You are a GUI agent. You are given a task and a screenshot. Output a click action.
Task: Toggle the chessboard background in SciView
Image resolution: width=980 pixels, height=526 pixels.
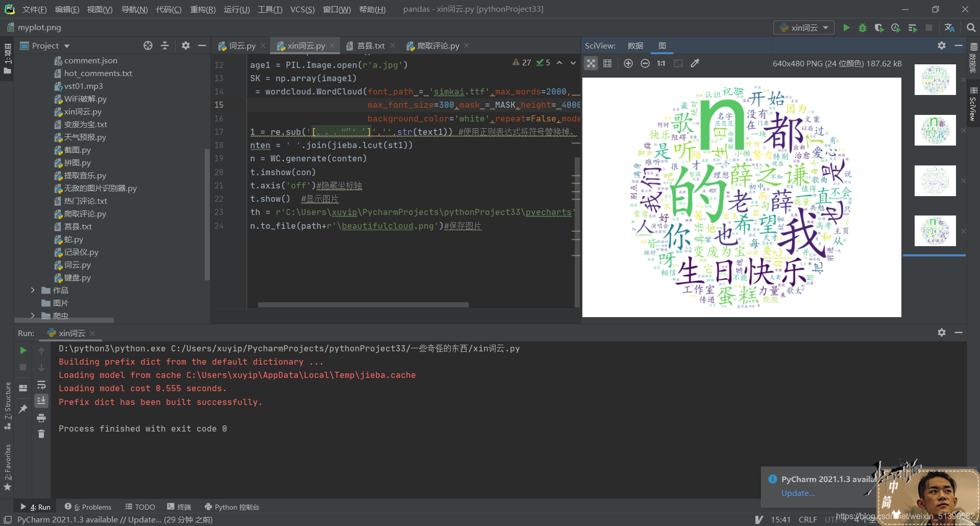(591, 63)
